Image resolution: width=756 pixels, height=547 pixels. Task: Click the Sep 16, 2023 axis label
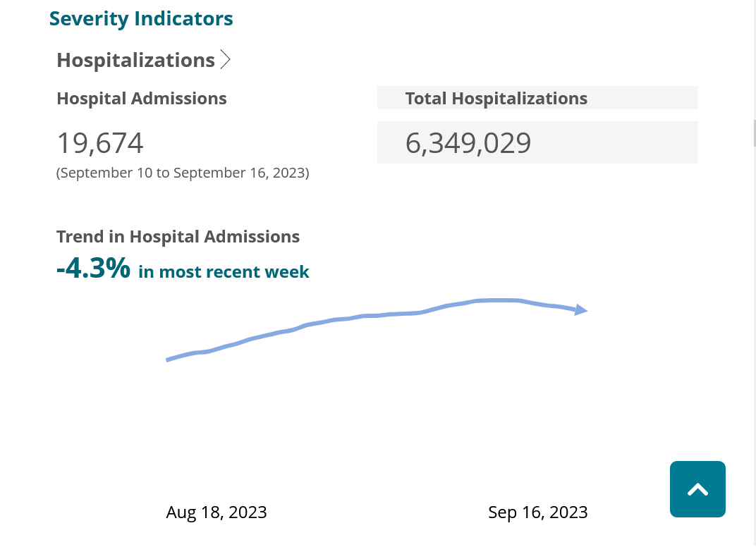538,512
